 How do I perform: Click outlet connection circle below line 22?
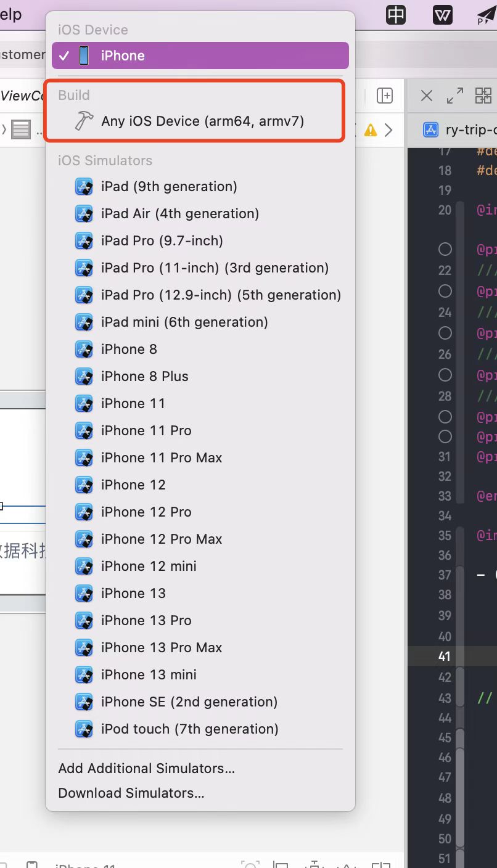(445, 291)
